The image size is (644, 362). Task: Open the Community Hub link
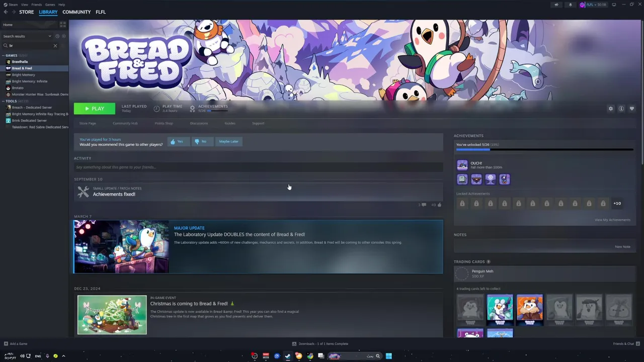click(x=125, y=123)
